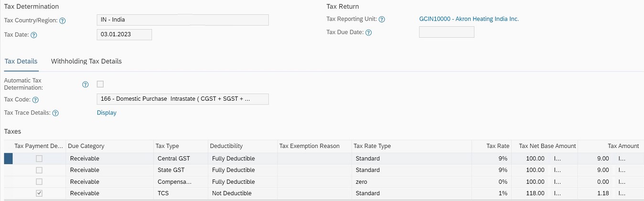Click the 0% tax rate cell
Image resolution: width=644 pixels, height=201 pixels.
tap(492, 182)
